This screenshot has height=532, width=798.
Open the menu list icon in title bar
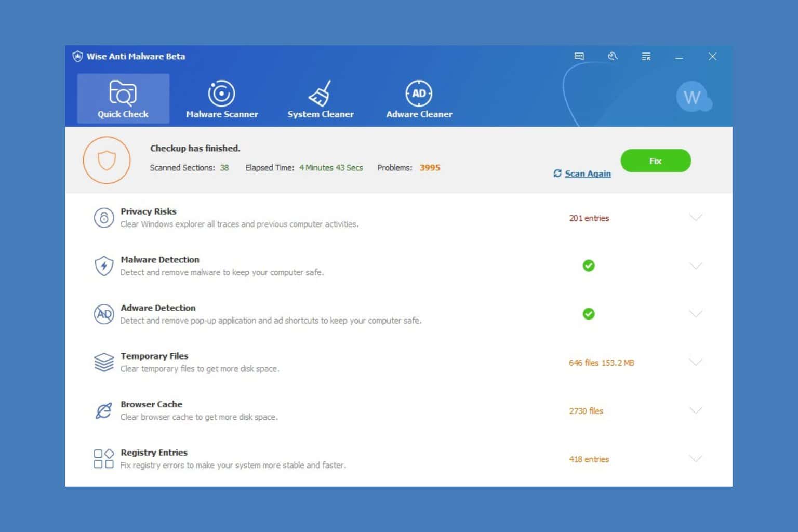[646, 56]
